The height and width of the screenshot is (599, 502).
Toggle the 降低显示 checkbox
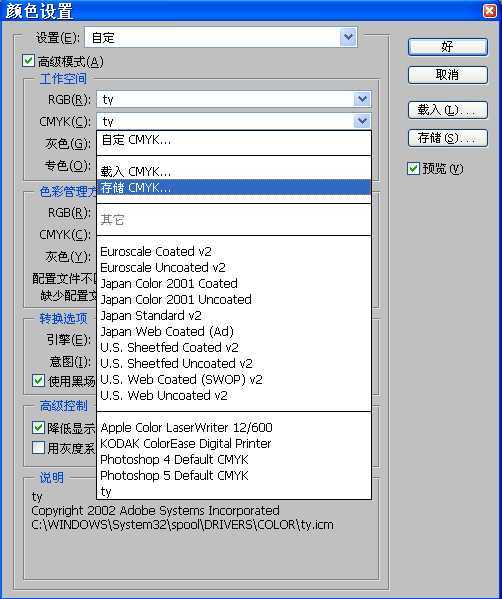pos(38,427)
